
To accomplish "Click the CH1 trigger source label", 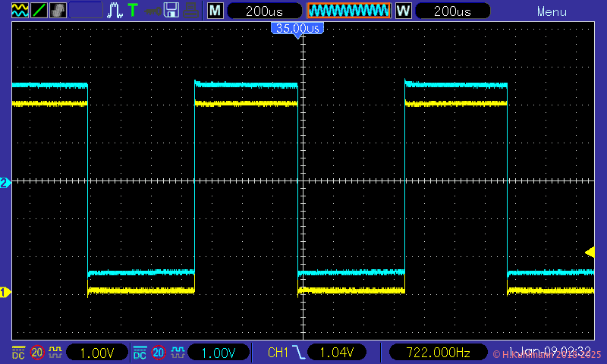I will (x=278, y=352).
